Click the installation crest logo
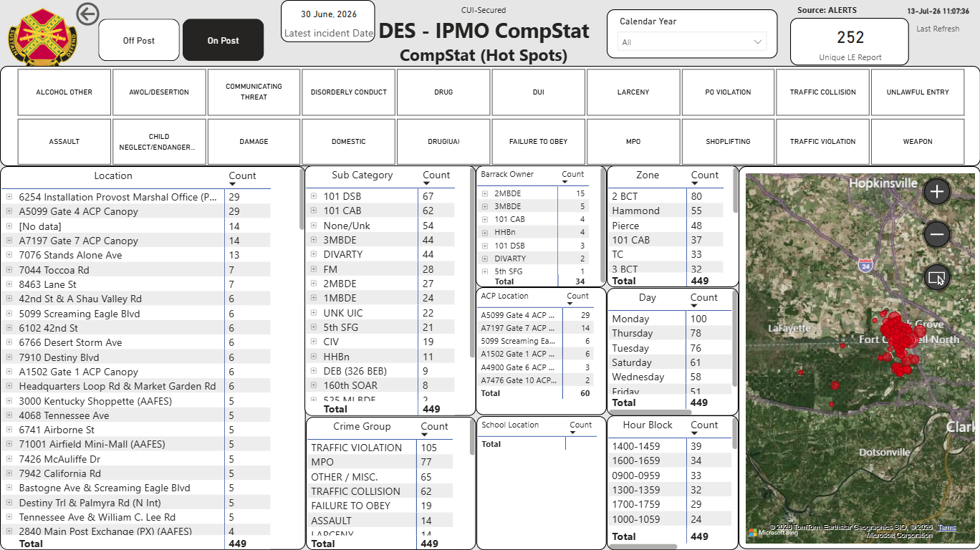This screenshot has width=980, height=550. [x=42, y=35]
